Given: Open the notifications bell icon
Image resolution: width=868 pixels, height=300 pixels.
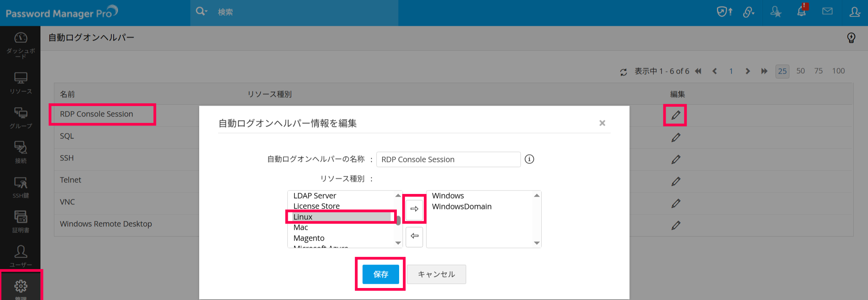Looking at the screenshot, I should pos(801,12).
